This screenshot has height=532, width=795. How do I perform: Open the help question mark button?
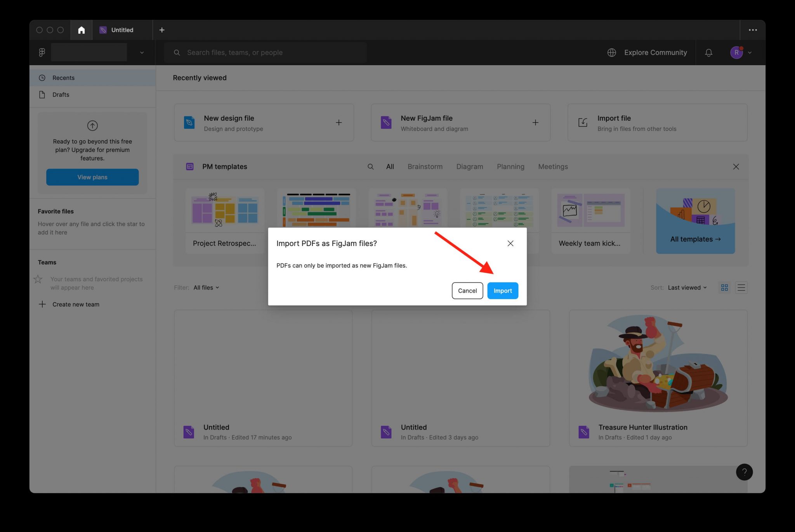pos(744,472)
